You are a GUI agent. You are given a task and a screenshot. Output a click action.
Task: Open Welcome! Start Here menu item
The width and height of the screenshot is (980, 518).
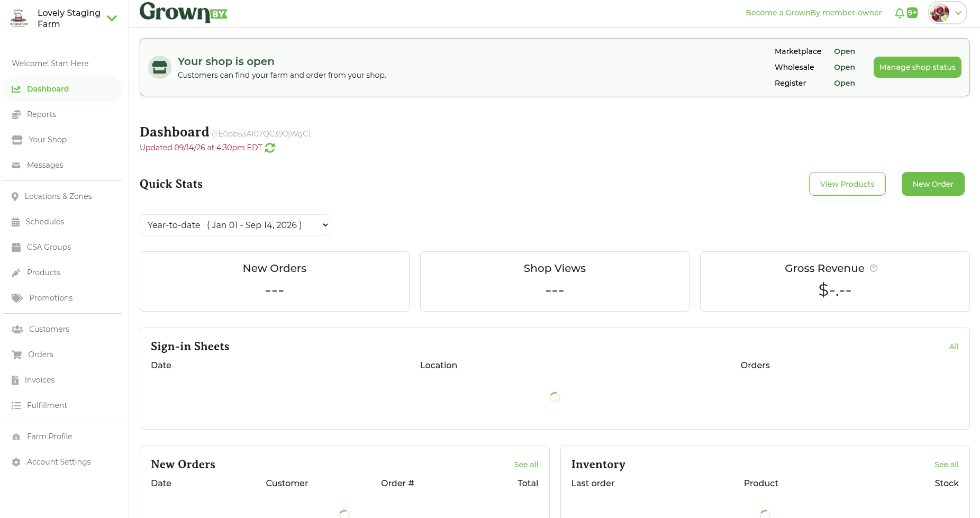(x=50, y=63)
